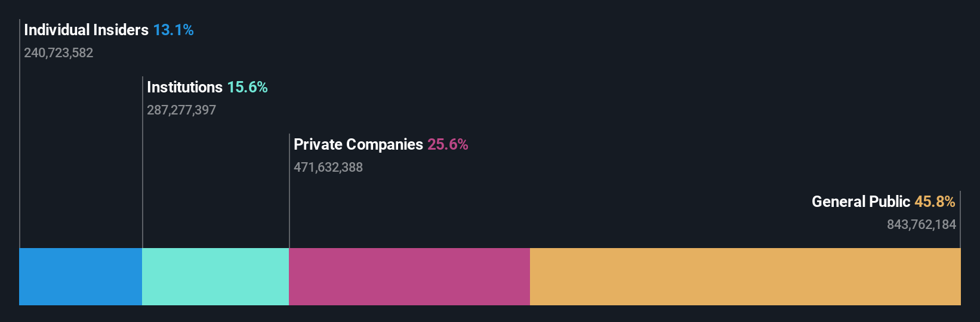Select the Individual Insiders label
Screen dimensions: 980x322
pyautogui.click(x=86, y=30)
